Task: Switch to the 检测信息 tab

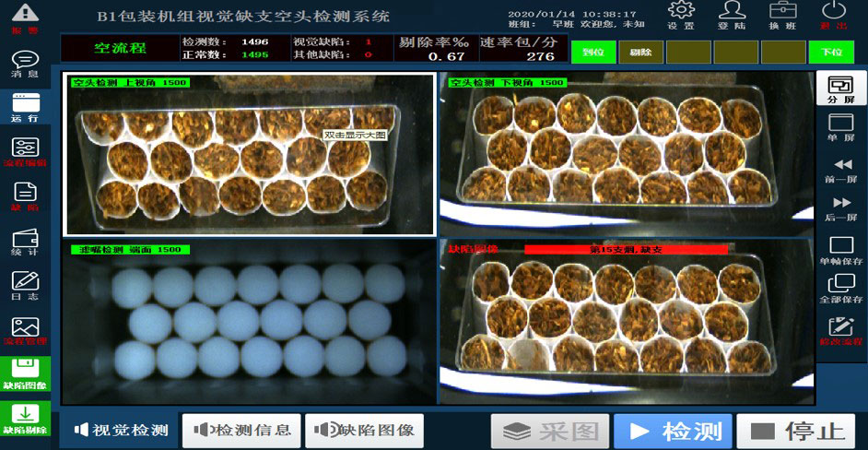Action: [x=241, y=430]
